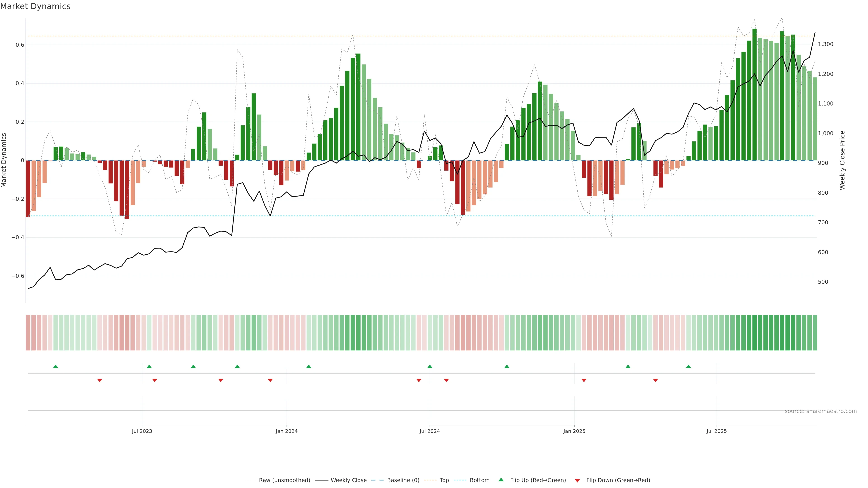The width and height of the screenshot is (868, 488).
Task: Toggle the Baseline (0) legend entry
Action: (x=403, y=480)
